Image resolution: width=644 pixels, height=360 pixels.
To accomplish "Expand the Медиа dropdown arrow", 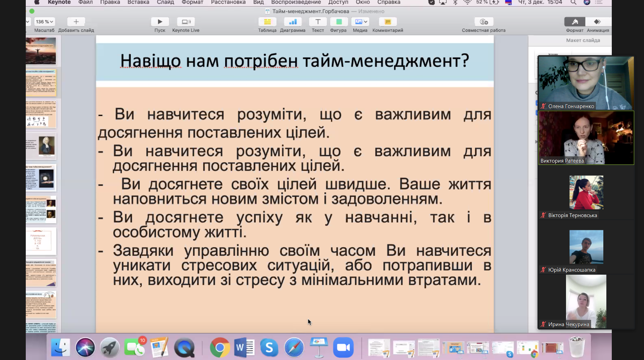I will [x=366, y=22].
